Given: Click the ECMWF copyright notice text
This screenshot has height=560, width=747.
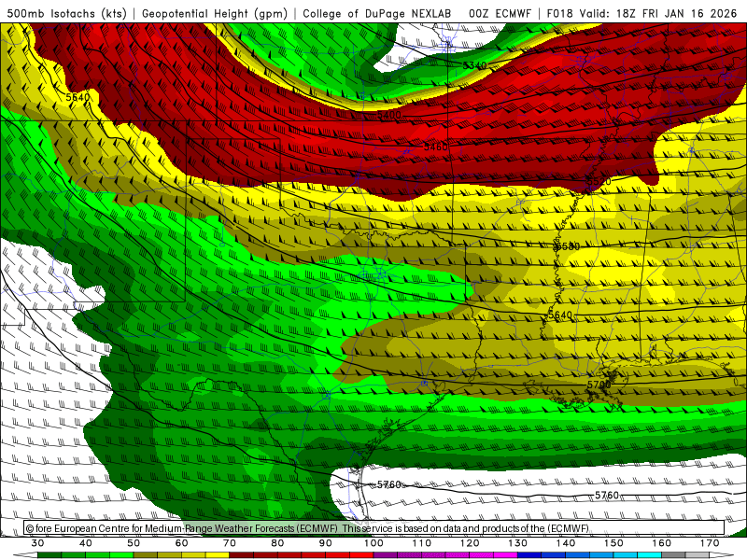Looking at the screenshot, I should [x=307, y=528].
